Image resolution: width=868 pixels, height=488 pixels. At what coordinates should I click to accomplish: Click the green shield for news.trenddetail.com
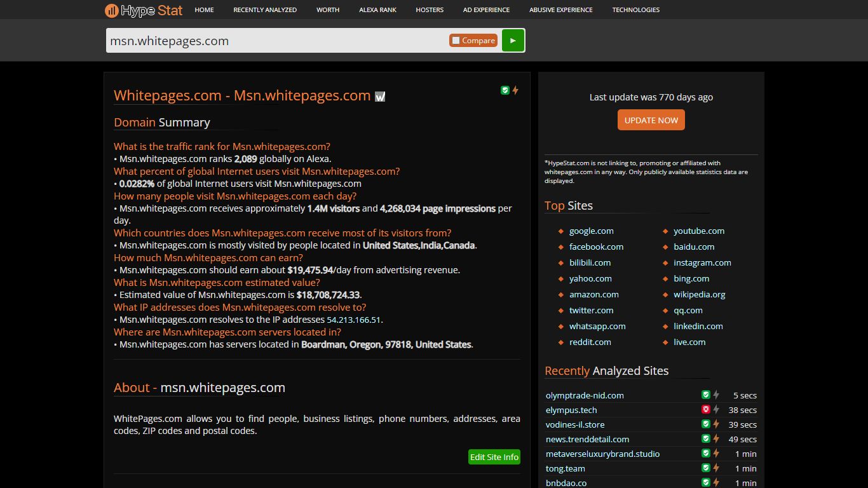705,438
